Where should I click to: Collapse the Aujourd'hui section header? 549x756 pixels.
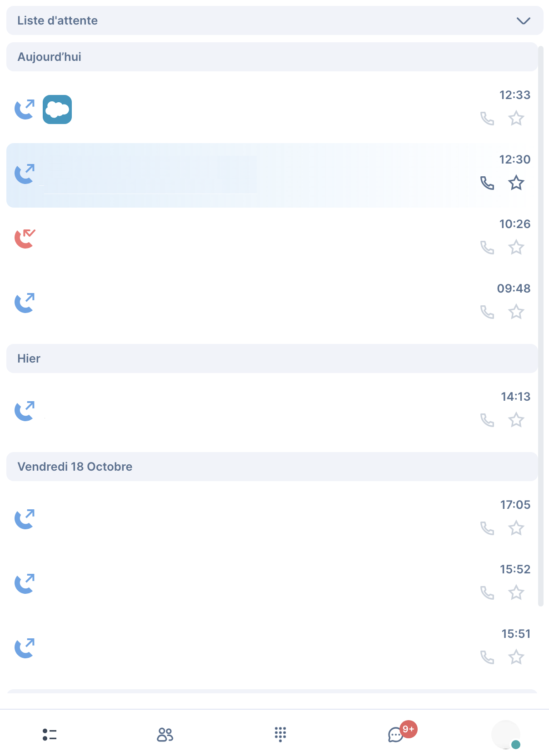coord(272,57)
